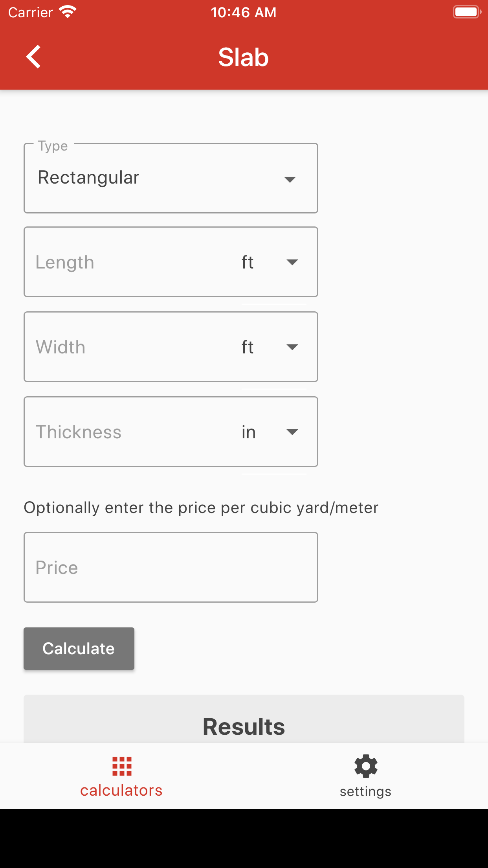
Task: Tap the back arrow icon
Action: pyautogui.click(x=33, y=57)
